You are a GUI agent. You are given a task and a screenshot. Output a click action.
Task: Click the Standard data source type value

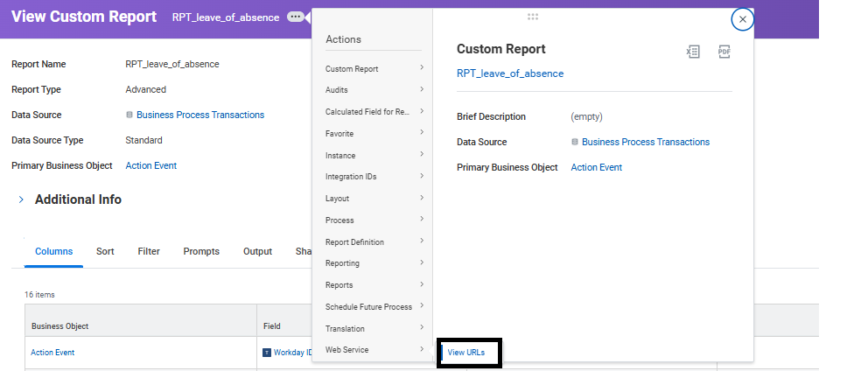143,140
